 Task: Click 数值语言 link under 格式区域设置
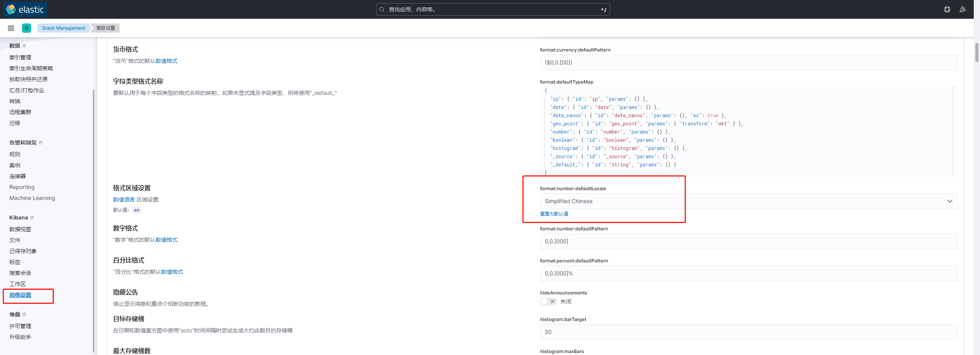[x=124, y=200]
